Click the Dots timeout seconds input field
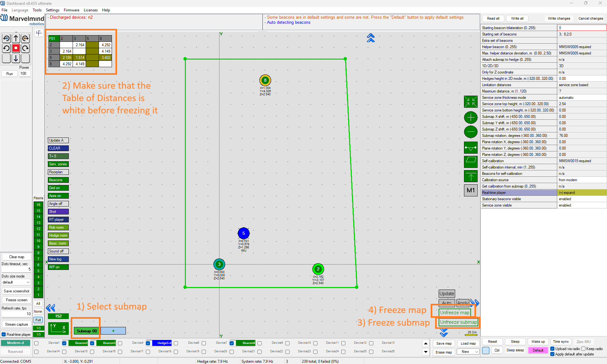The height and width of the screenshot is (364, 607). point(16,269)
